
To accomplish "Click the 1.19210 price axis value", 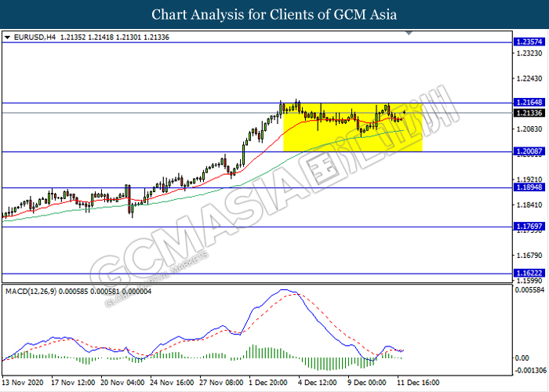I will click(529, 180).
